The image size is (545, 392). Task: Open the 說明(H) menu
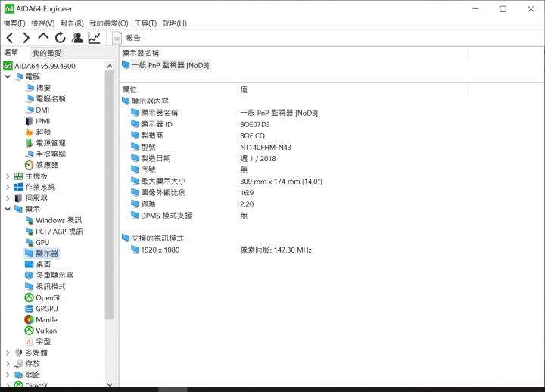[x=175, y=23]
